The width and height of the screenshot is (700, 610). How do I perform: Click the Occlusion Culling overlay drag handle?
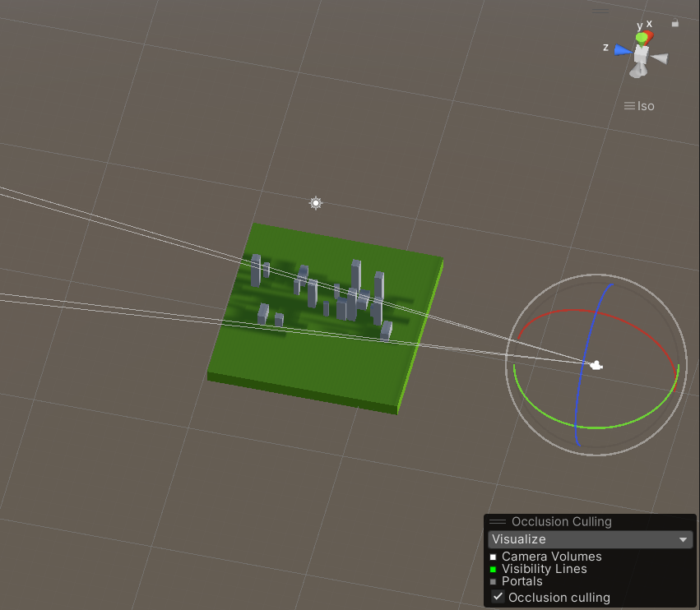[498, 522]
